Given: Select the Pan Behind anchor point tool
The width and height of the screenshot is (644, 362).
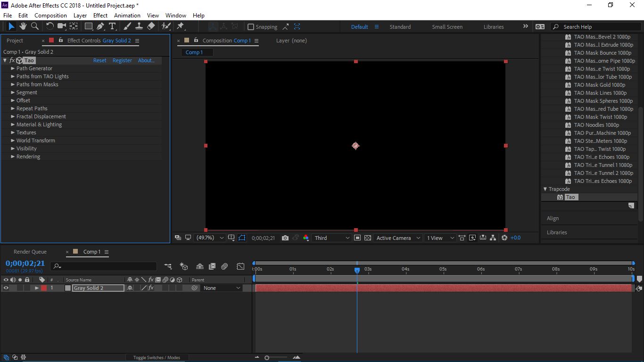Looking at the screenshot, I should [x=74, y=26].
